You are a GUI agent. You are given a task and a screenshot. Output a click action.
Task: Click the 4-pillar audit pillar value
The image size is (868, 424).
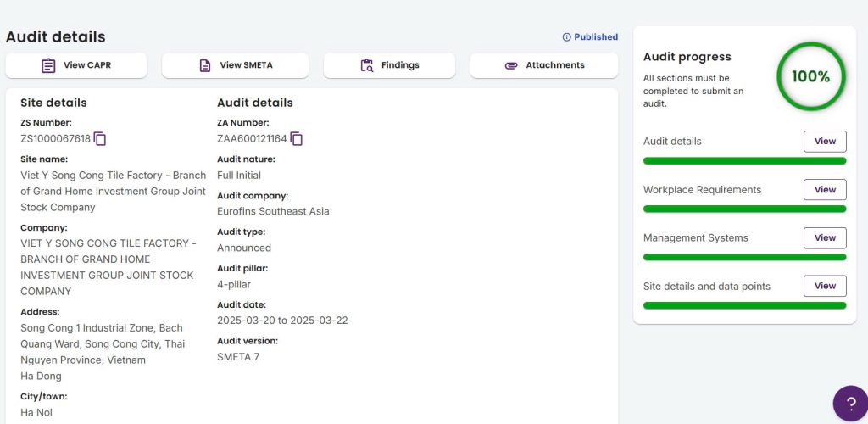coord(234,285)
